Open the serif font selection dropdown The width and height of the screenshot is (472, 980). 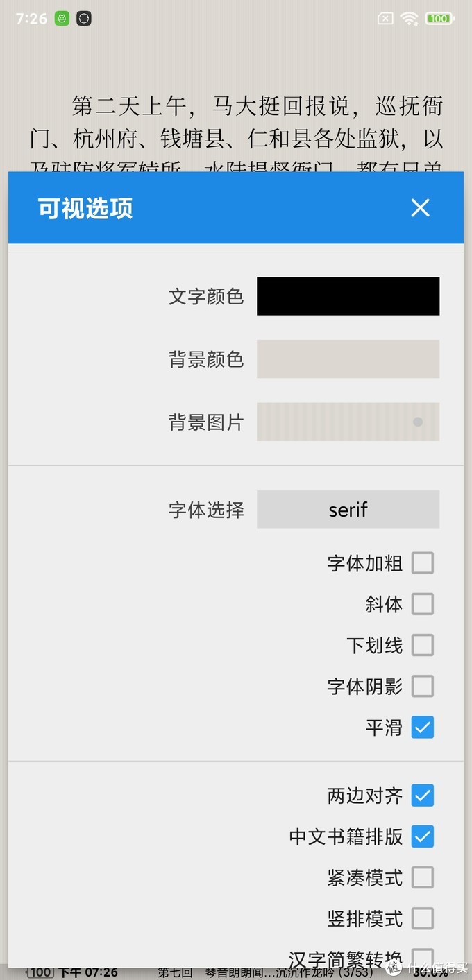coord(348,509)
